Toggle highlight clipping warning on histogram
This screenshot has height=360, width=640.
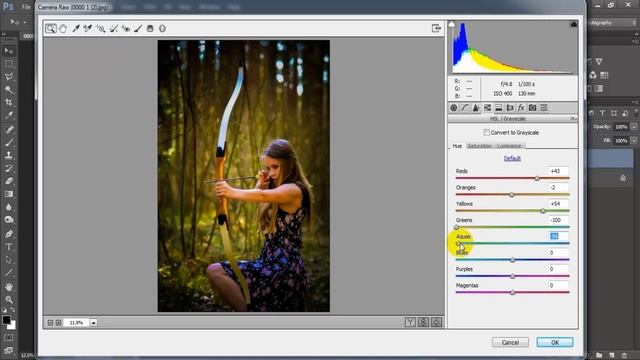click(573, 24)
